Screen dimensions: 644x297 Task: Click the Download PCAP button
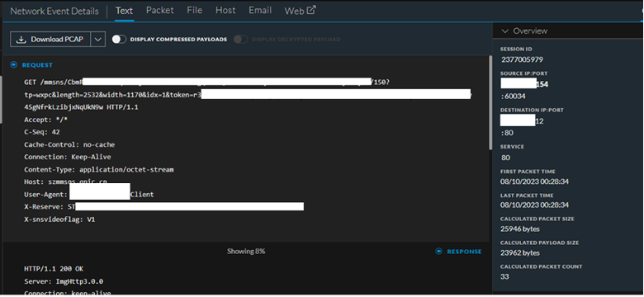click(50, 40)
